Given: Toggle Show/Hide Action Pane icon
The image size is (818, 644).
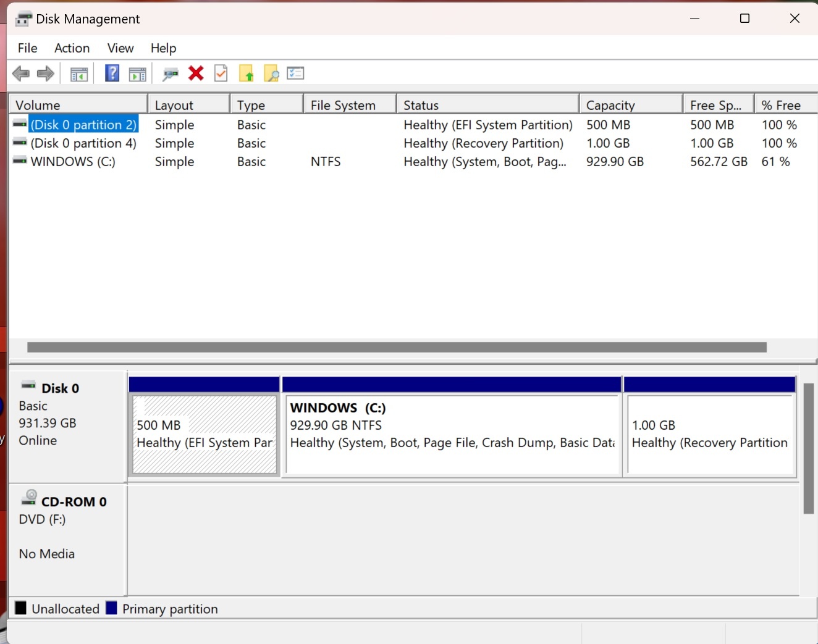Looking at the screenshot, I should coord(138,74).
